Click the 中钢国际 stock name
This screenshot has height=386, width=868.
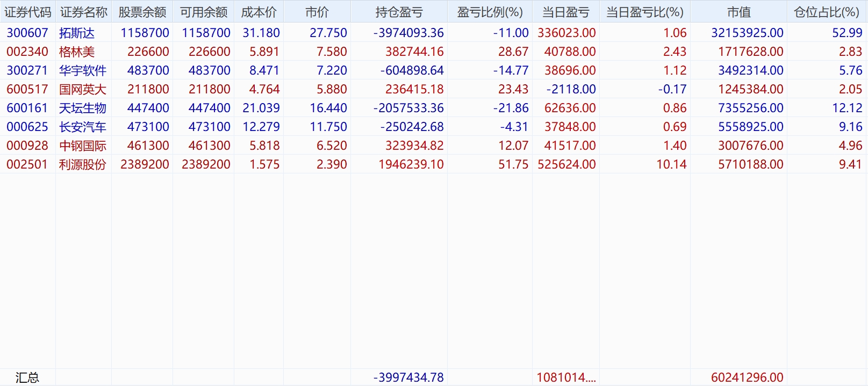pos(83,145)
